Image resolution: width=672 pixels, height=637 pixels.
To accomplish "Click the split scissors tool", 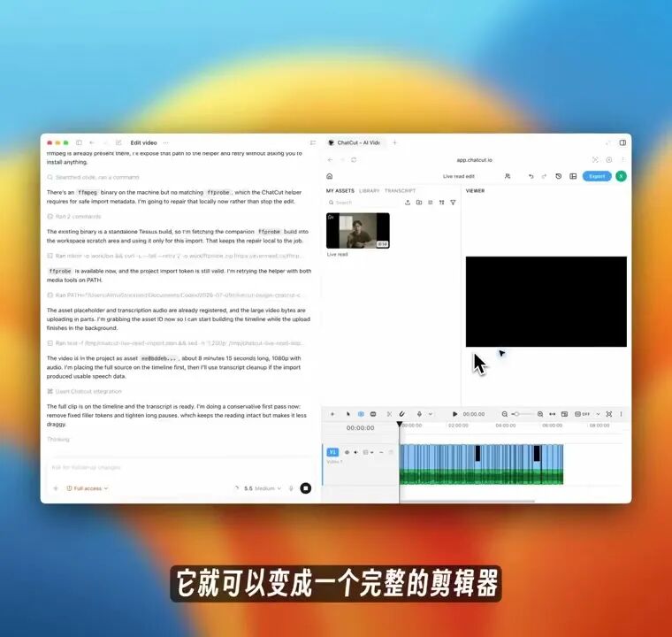I will (x=389, y=414).
